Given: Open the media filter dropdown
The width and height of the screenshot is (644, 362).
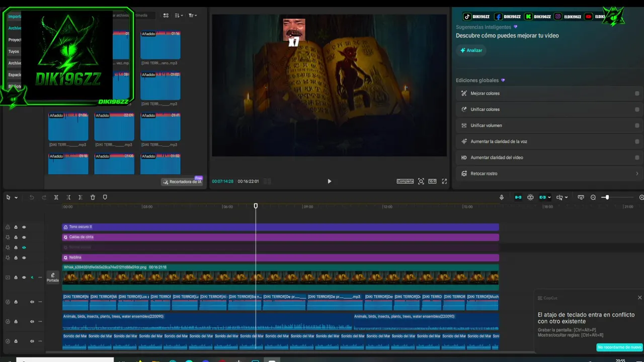Looking at the screenshot, I should pos(193,16).
